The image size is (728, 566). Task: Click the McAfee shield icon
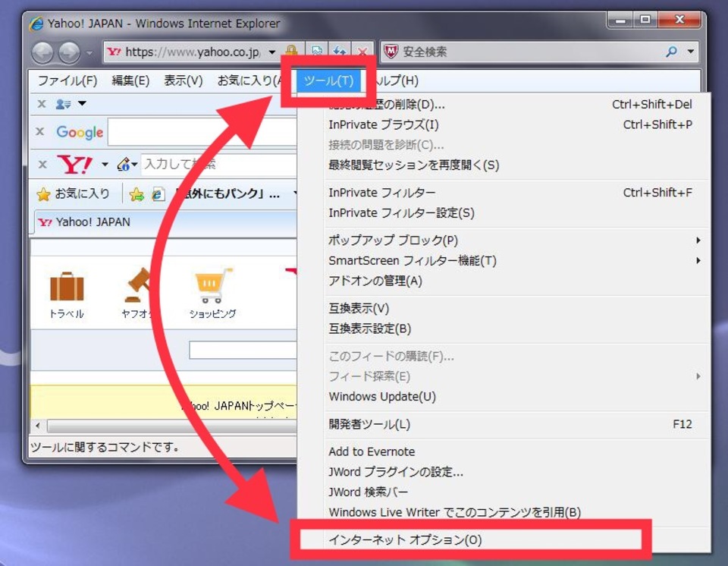391,51
